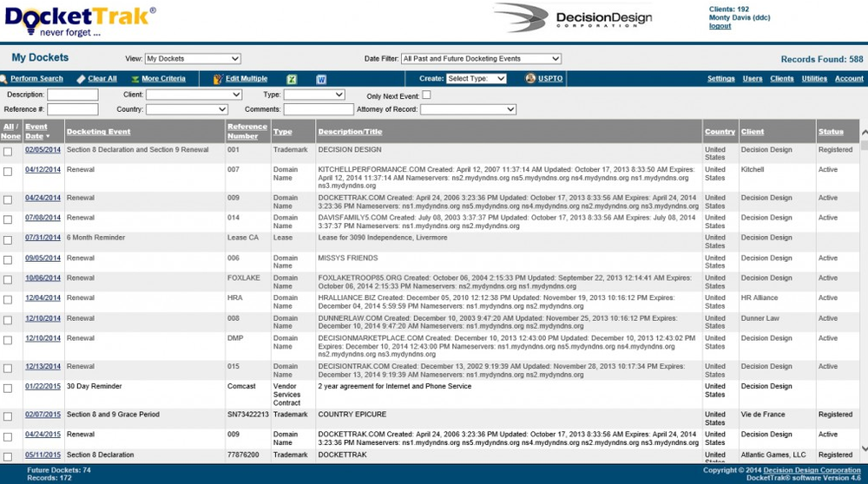Sort by Type column header
Screen dimensions: 868x484
[x=282, y=132]
